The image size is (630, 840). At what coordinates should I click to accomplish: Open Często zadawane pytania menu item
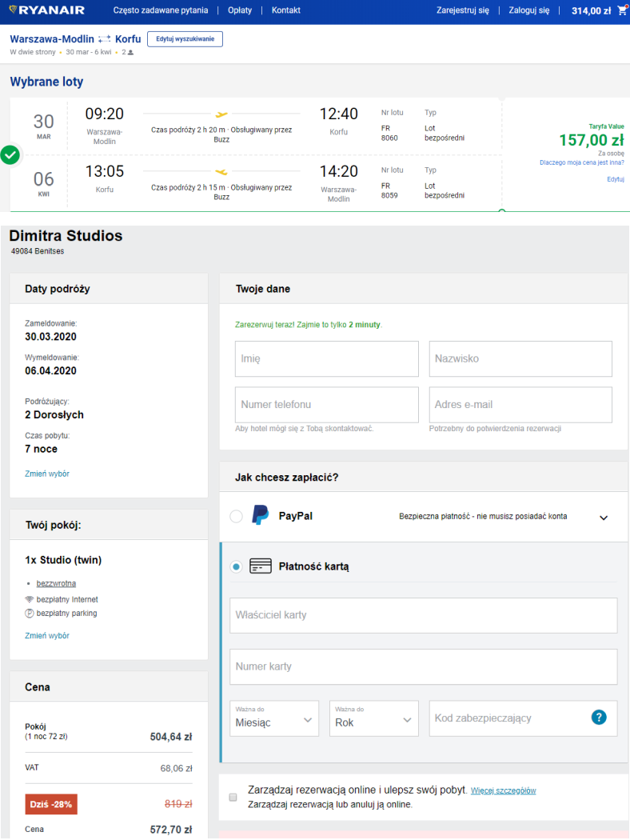pos(161,10)
